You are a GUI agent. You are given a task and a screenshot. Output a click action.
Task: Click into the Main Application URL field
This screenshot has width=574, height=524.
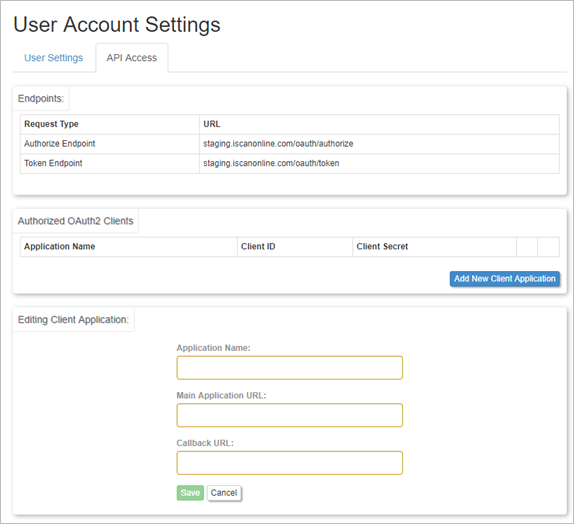(290, 415)
